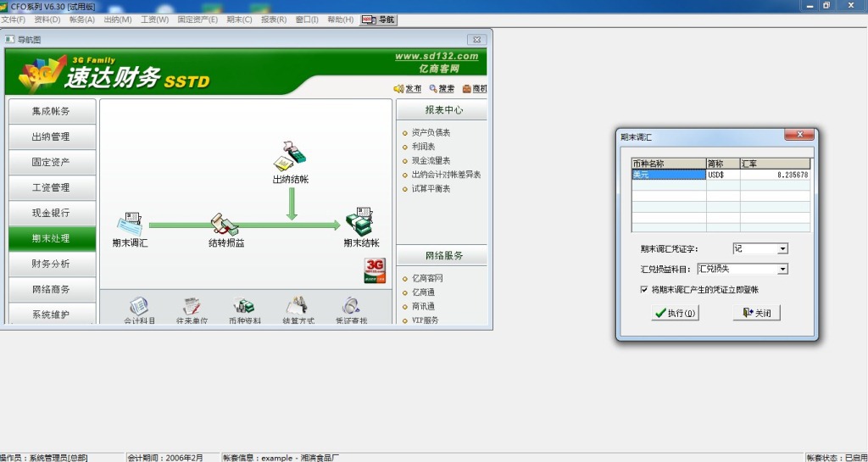Image resolution: width=868 pixels, height=462 pixels.
Task: Open the 亿商客网 network service link
Action: pos(427,278)
